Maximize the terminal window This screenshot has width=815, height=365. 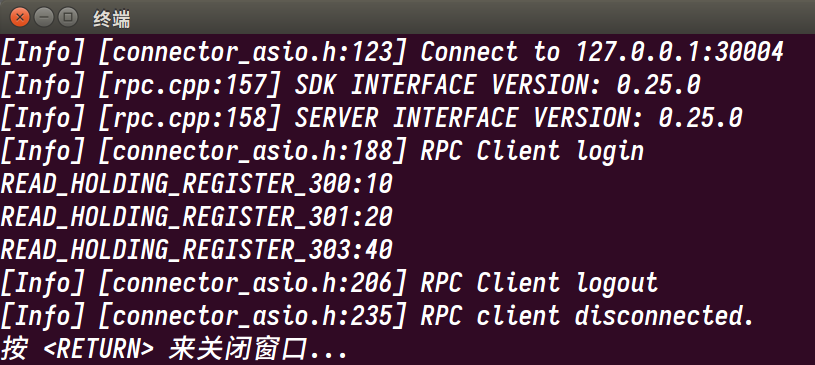tap(68, 18)
